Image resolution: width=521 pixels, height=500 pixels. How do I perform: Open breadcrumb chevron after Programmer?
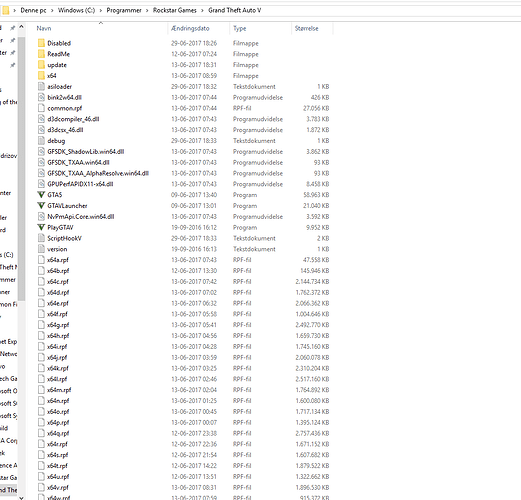tap(147, 11)
